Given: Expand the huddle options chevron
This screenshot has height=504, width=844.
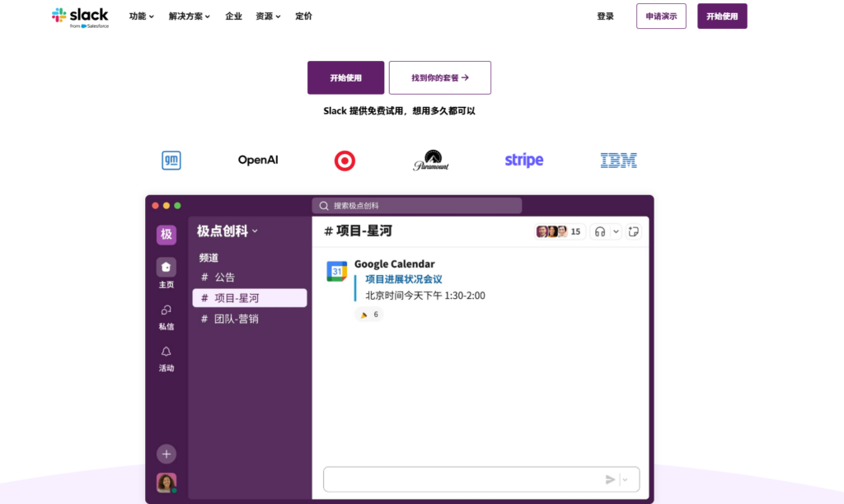Looking at the screenshot, I should (x=614, y=231).
